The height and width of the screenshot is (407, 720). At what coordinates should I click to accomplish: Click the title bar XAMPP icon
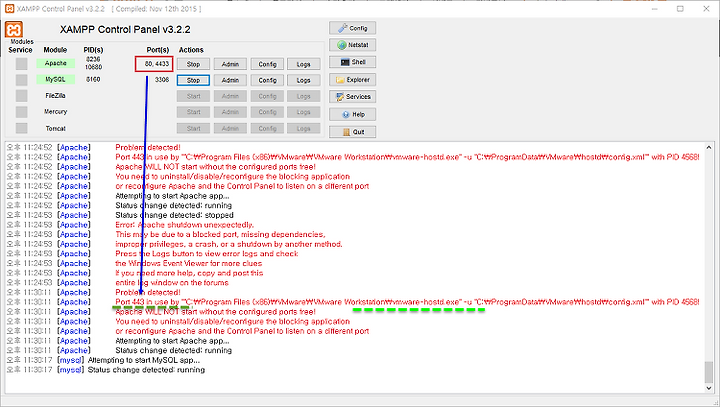coord(9,9)
